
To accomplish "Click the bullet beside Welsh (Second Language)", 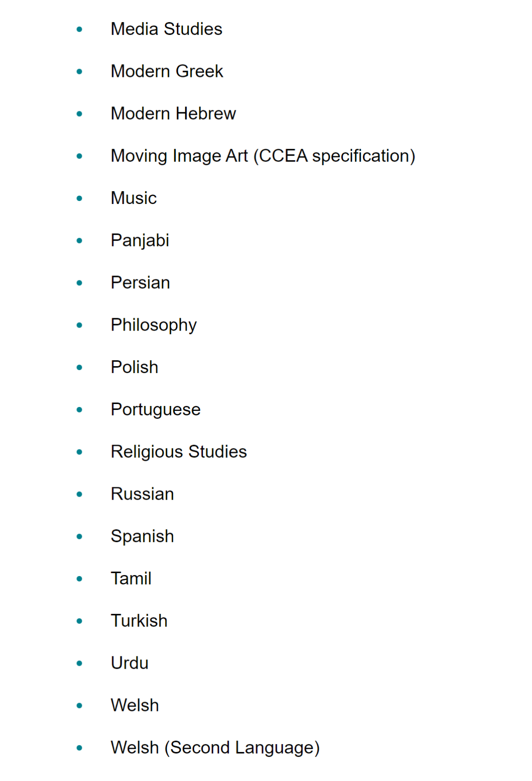I will [79, 748].
